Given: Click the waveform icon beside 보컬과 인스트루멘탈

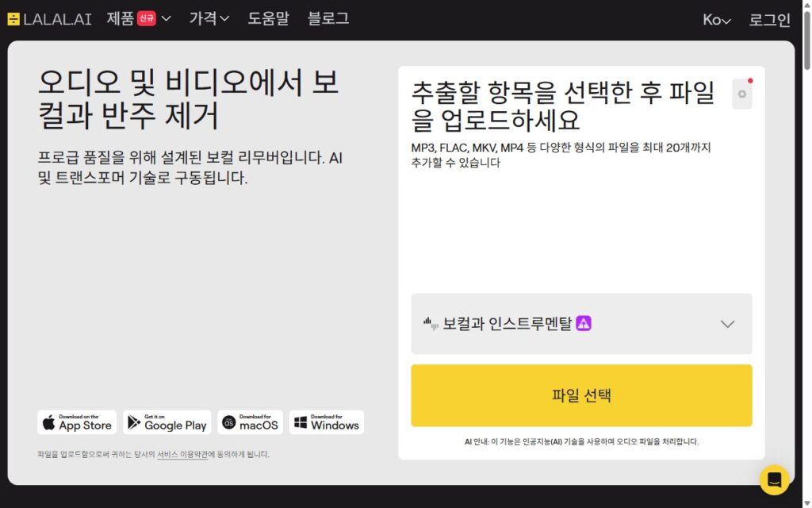Looking at the screenshot, I should 431,324.
